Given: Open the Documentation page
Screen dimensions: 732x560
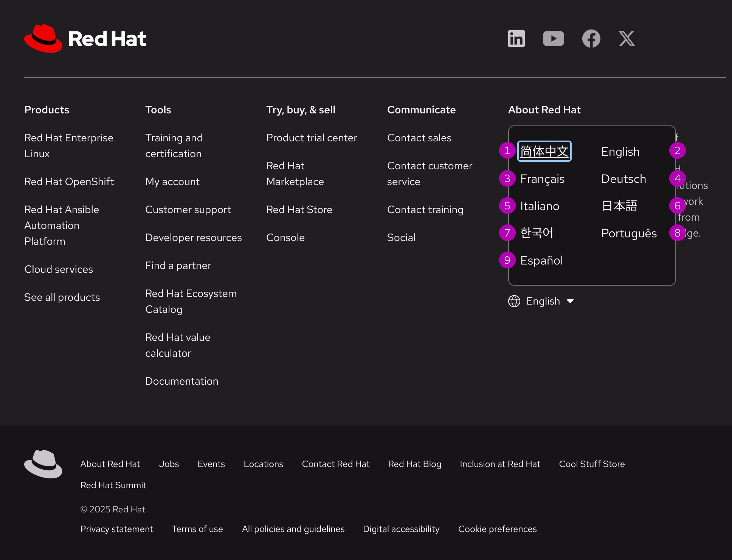Looking at the screenshot, I should coord(181,381).
